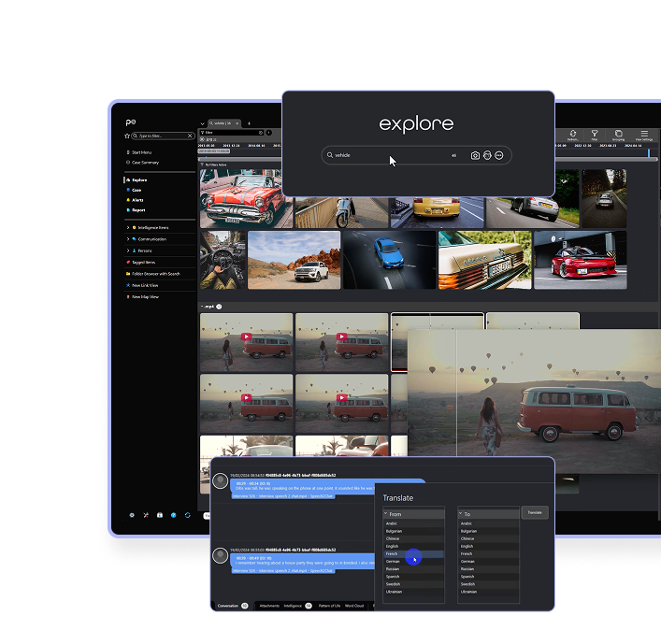Collapse the From language list
661x644 pixels.
click(386, 514)
